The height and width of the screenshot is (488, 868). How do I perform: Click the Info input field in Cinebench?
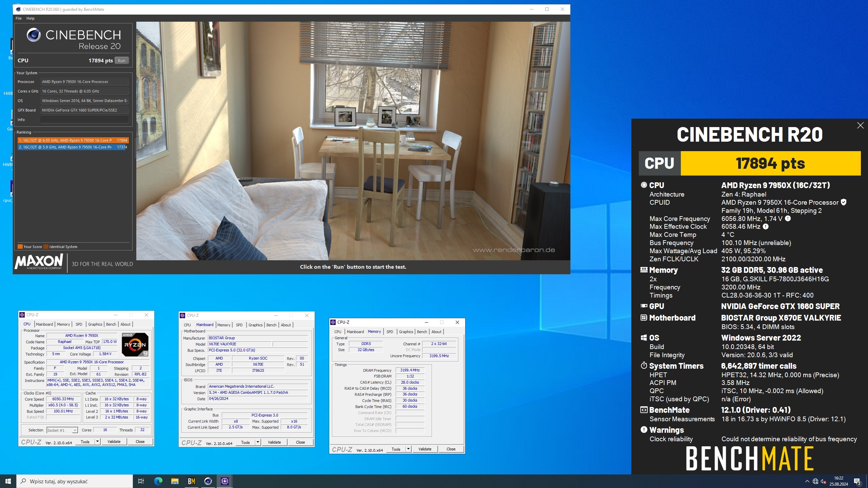(x=84, y=120)
